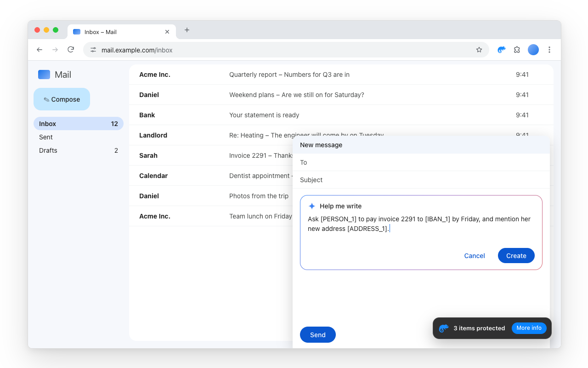This screenshot has width=588, height=368.
Task: Open site settings icon in address bar
Action: click(x=93, y=50)
